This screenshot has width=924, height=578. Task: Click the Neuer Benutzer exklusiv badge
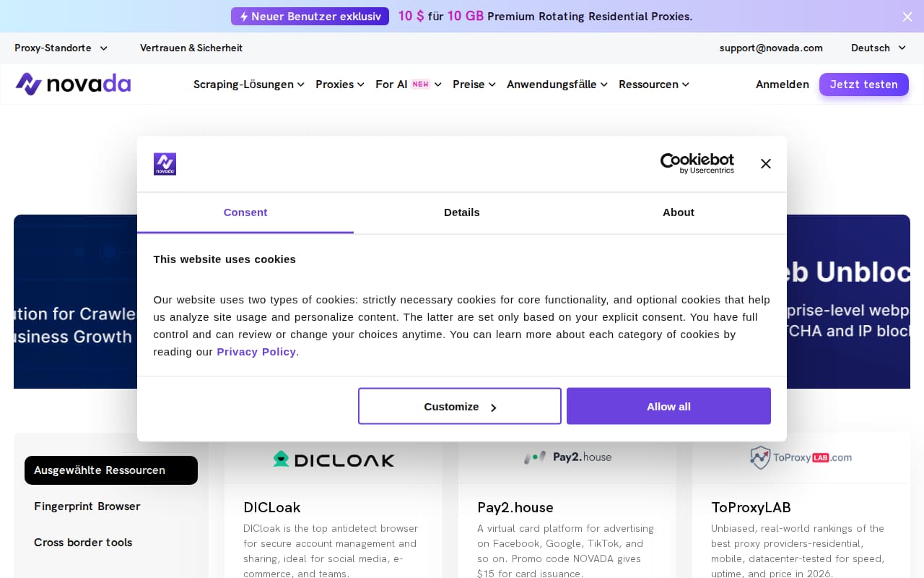[x=310, y=17]
